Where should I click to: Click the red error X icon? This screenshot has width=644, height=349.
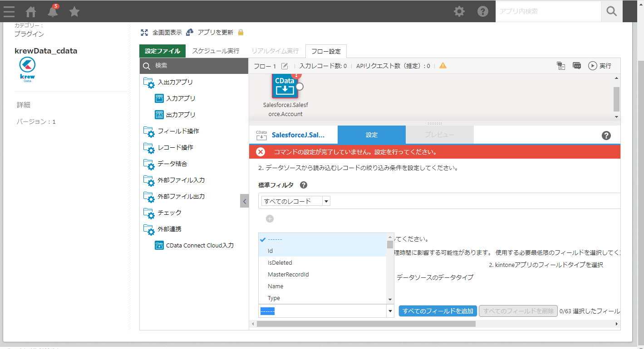click(261, 152)
